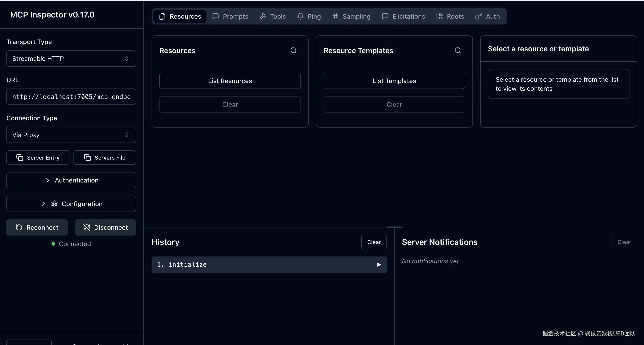Switch to the Sampling tab
This screenshot has width=644, height=345.
click(x=351, y=17)
